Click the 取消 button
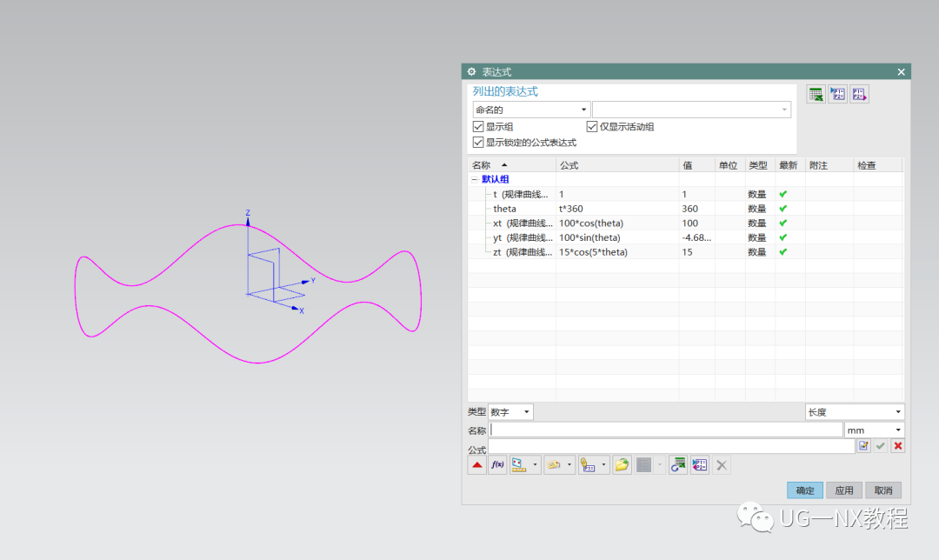939x560 pixels. [x=883, y=490]
